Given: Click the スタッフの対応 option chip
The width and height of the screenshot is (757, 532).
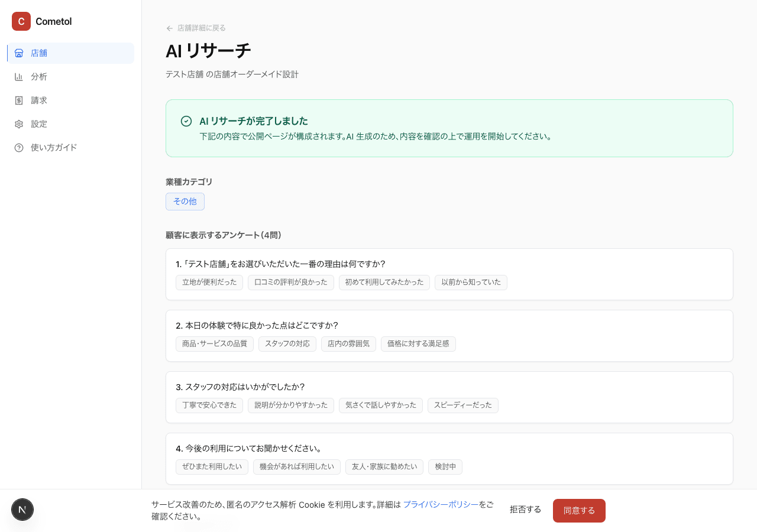Looking at the screenshot, I should [287, 344].
